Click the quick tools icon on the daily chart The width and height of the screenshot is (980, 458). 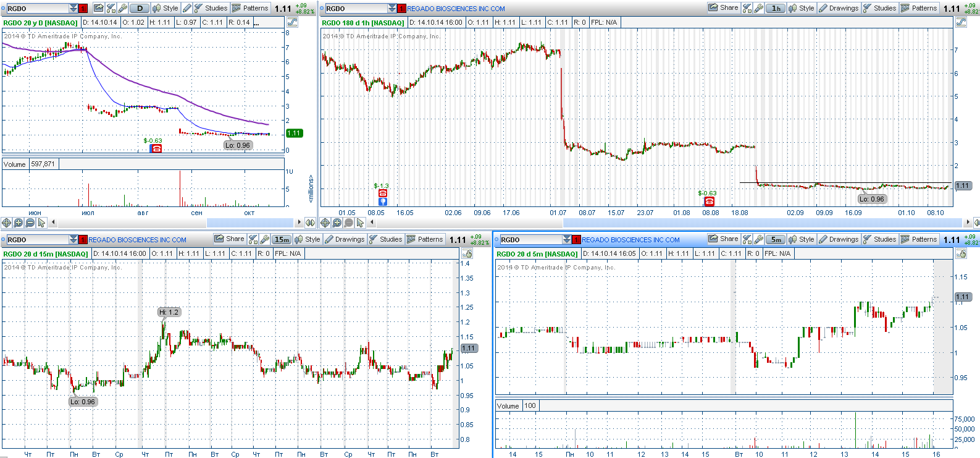pyautogui.click(x=111, y=8)
